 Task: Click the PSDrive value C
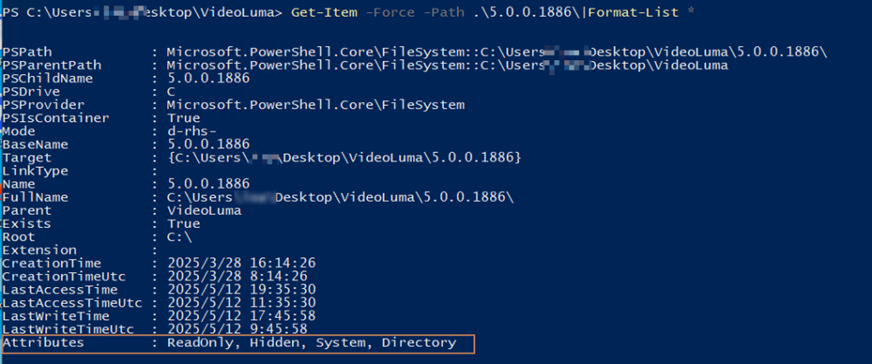point(171,92)
